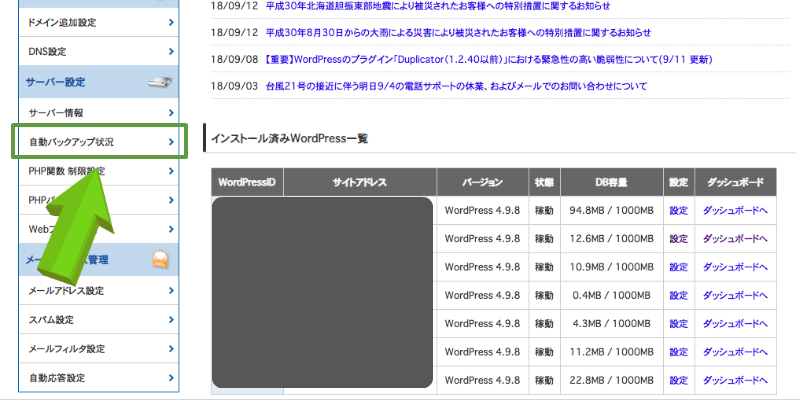
Task: Click 設定 for the 12.6MB WordPress row
Action: click(x=679, y=238)
